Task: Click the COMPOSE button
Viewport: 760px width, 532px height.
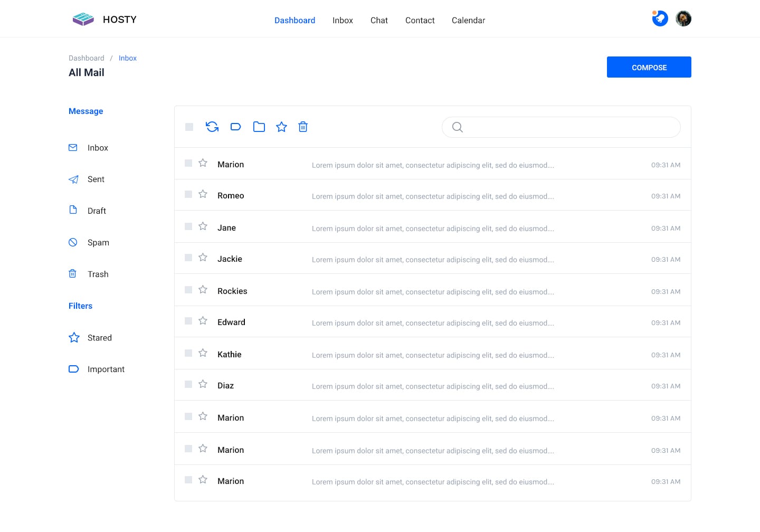Action: point(649,67)
